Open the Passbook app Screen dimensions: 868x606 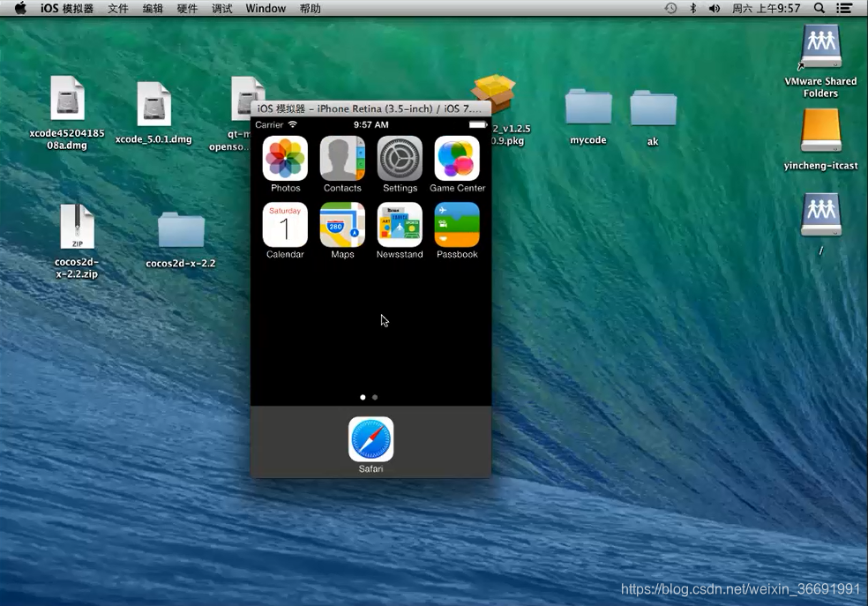click(457, 225)
